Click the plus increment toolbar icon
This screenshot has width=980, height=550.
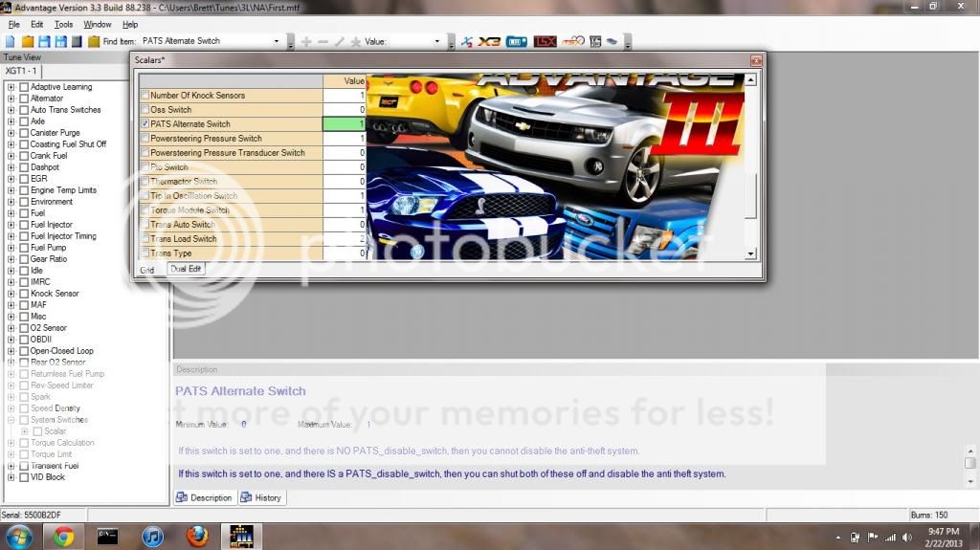pos(306,42)
